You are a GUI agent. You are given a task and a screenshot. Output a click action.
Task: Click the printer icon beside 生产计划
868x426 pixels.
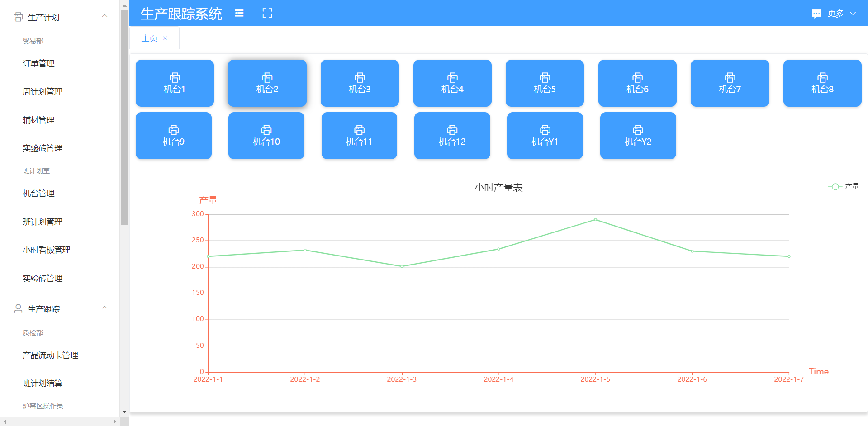pyautogui.click(x=18, y=17)
